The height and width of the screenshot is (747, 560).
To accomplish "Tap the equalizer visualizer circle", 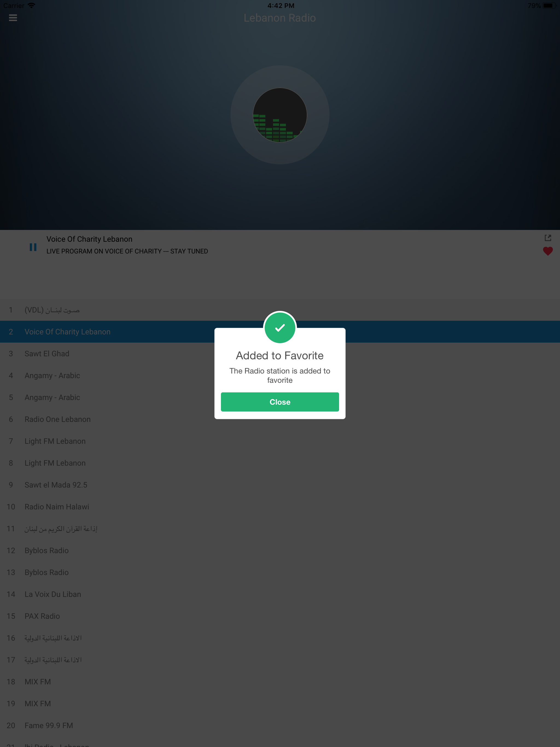I will tap(280, 115).
